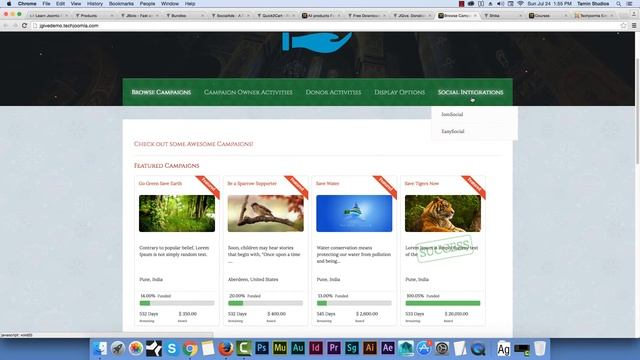Click the browser reload button
Image resolution: width=640 pixels, height=360 pixels.
pyautogui.click(x=24, y=25)
